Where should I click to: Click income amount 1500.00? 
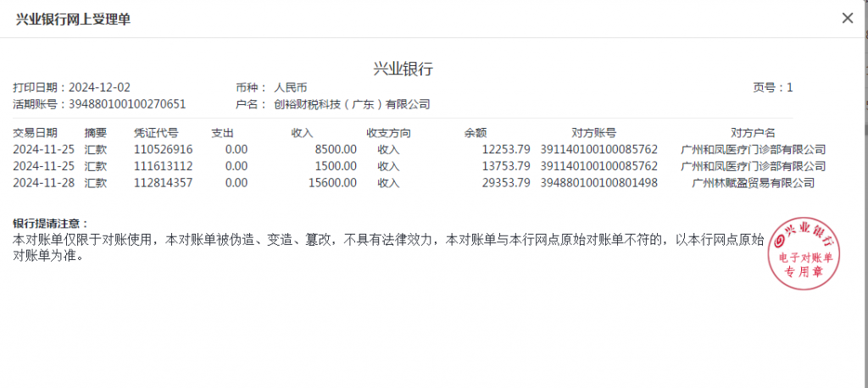336,166
